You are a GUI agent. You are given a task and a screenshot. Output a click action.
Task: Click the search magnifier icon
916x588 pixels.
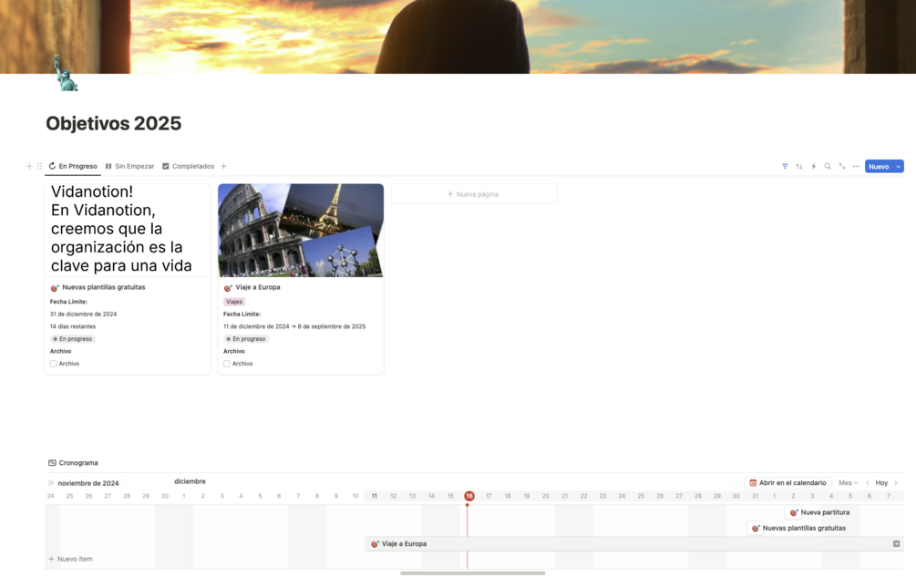click(828, 167)
